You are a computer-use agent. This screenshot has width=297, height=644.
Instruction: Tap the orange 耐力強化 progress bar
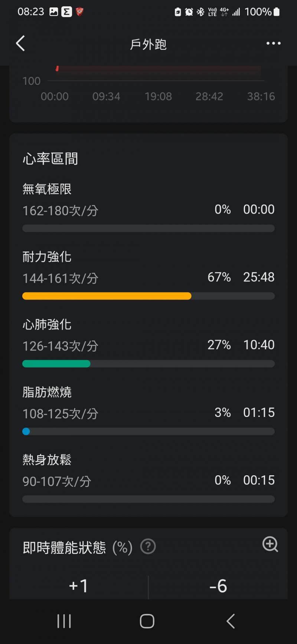[107, 296]
